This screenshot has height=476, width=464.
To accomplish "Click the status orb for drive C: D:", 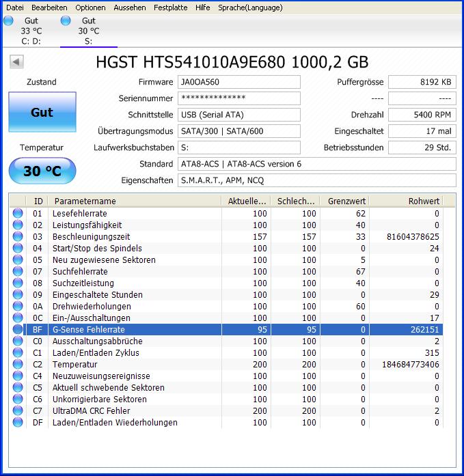I will click(x=8, y=20).
